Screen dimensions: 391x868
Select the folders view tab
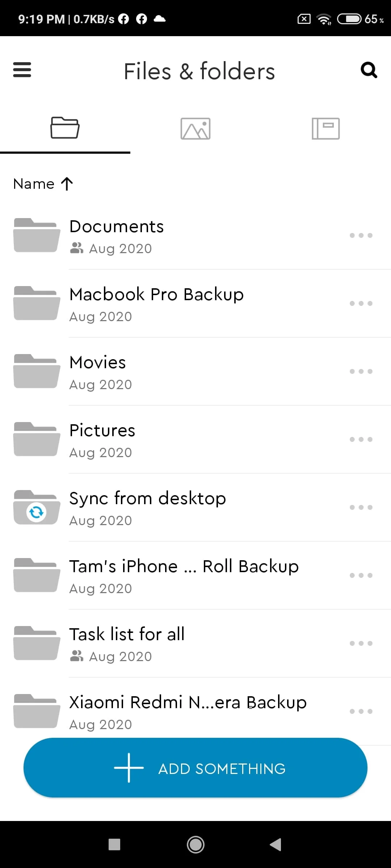[x=65, y=128]
